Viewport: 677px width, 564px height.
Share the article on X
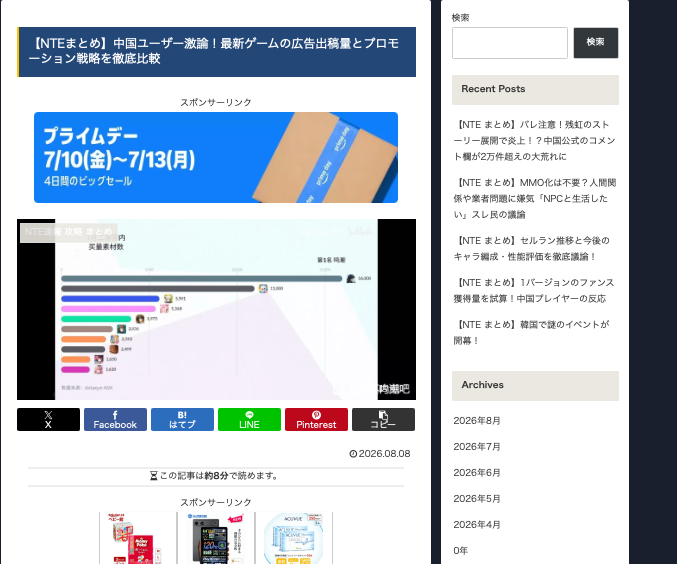click(48, 419)
